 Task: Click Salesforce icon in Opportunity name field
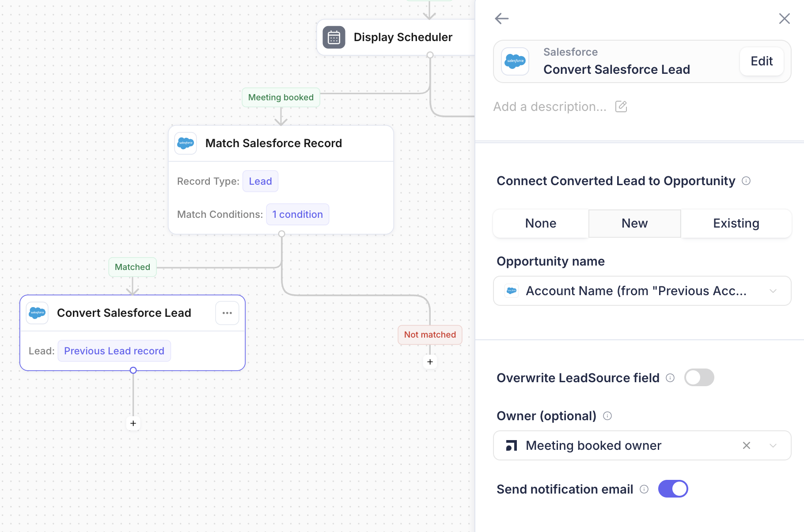pyautogui.click(x=512, y=291)
